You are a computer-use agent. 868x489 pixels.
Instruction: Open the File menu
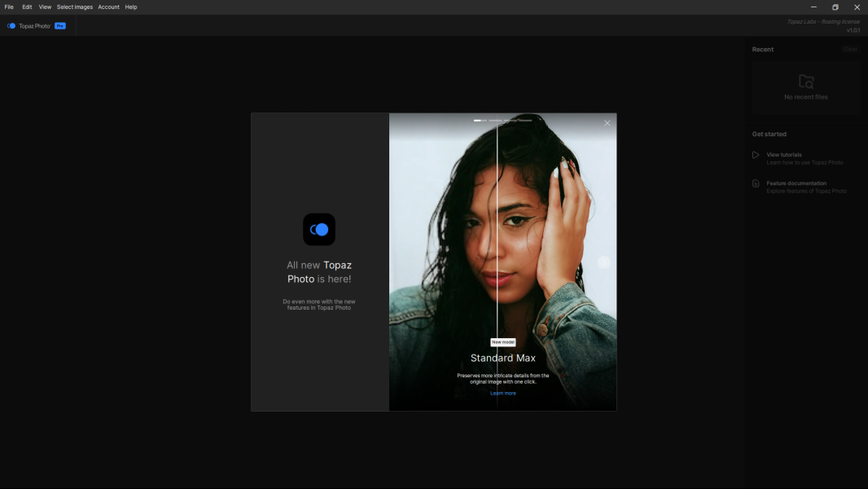tap(9, 7)
